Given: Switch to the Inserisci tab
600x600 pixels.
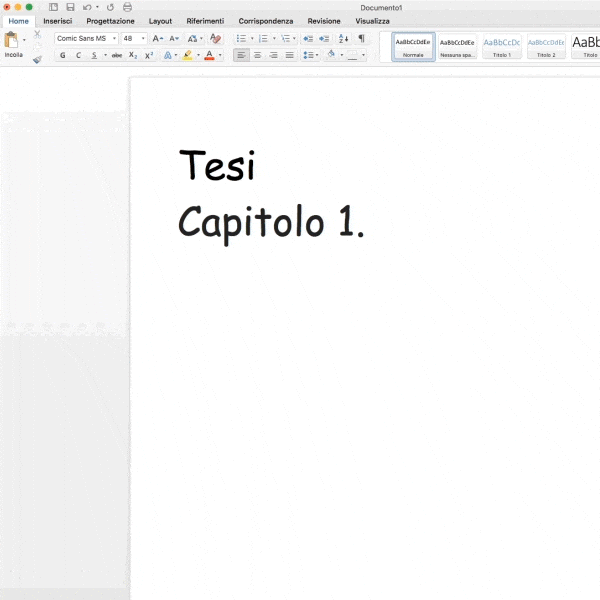Looking at the screenshot, I should (x=57, y=21).
